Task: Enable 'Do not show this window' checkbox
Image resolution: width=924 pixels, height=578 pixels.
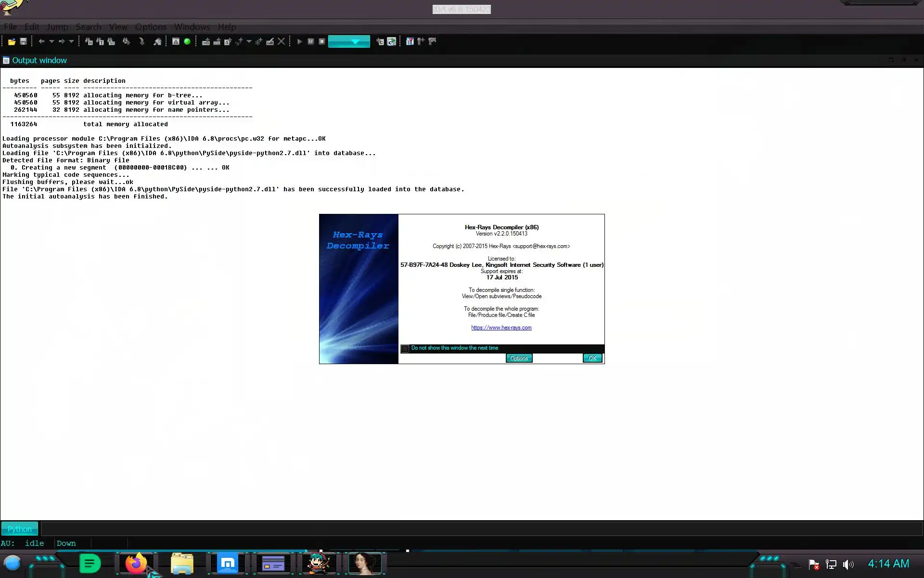Action: [405, 348]
